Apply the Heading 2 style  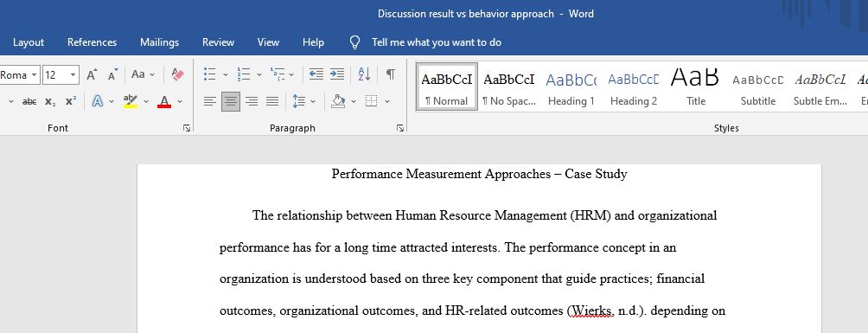point(634,86)
